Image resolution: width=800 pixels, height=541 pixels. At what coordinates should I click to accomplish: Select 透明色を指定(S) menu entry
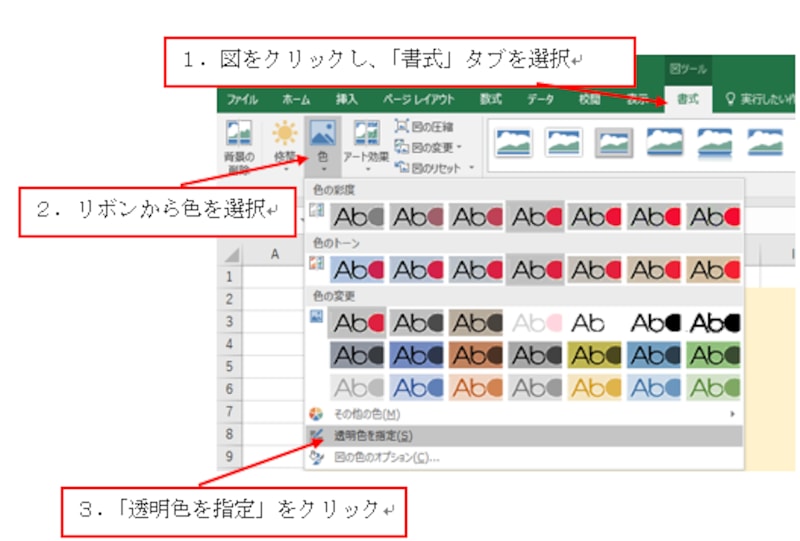tap(524, 436)
